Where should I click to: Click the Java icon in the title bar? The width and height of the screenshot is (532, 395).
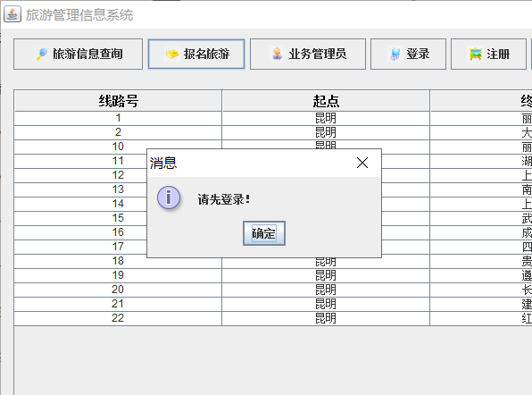(x=12, y=14)
